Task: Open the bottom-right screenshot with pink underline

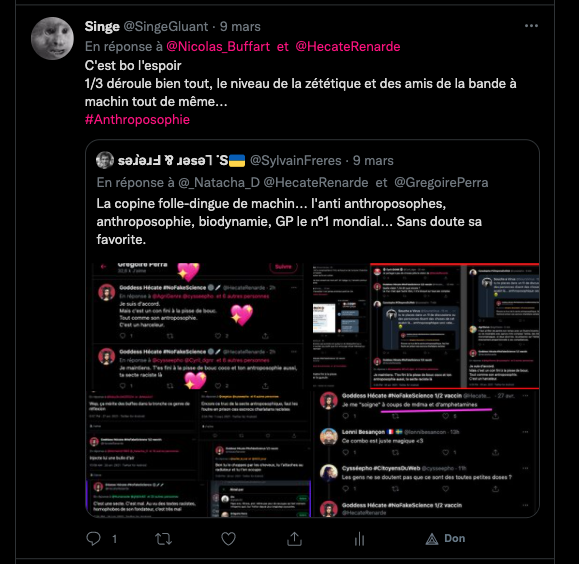Action: pos(426,454)
